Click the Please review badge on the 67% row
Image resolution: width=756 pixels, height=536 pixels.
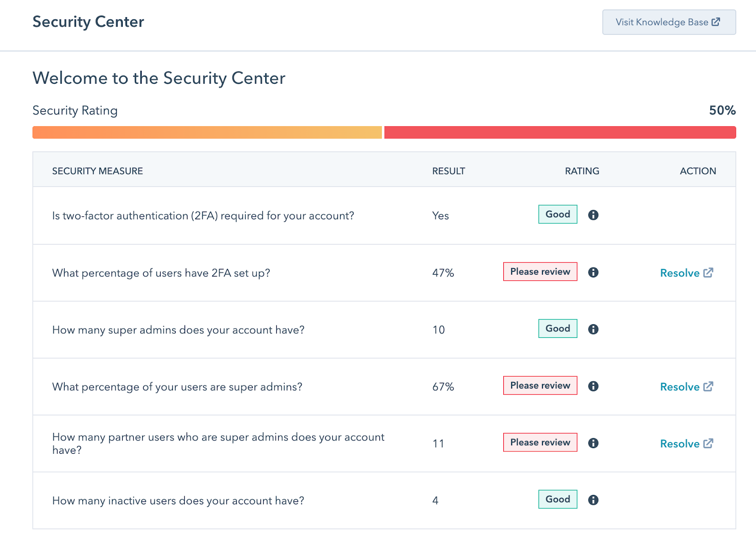(x=540, y=386)
